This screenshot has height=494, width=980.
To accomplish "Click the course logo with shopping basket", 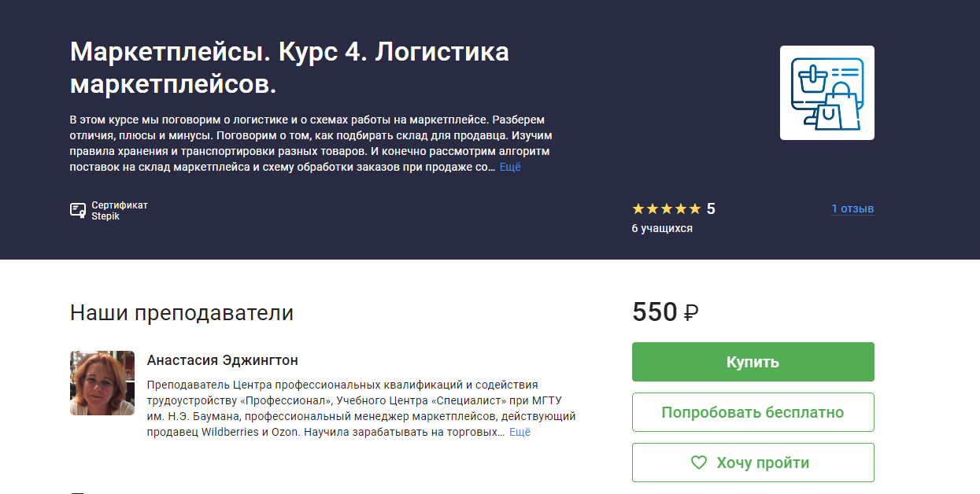I will pyautogui.click(x=827, y=93).
